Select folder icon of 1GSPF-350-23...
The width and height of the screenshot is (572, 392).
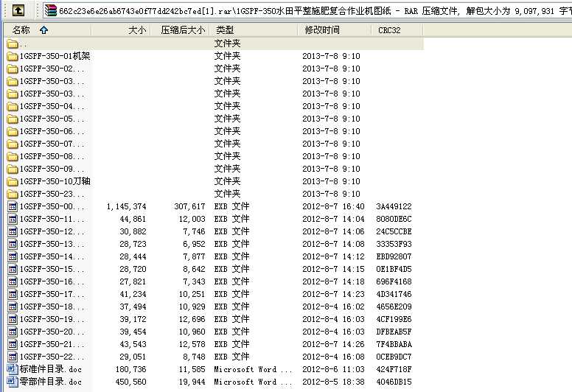[13, 194]
